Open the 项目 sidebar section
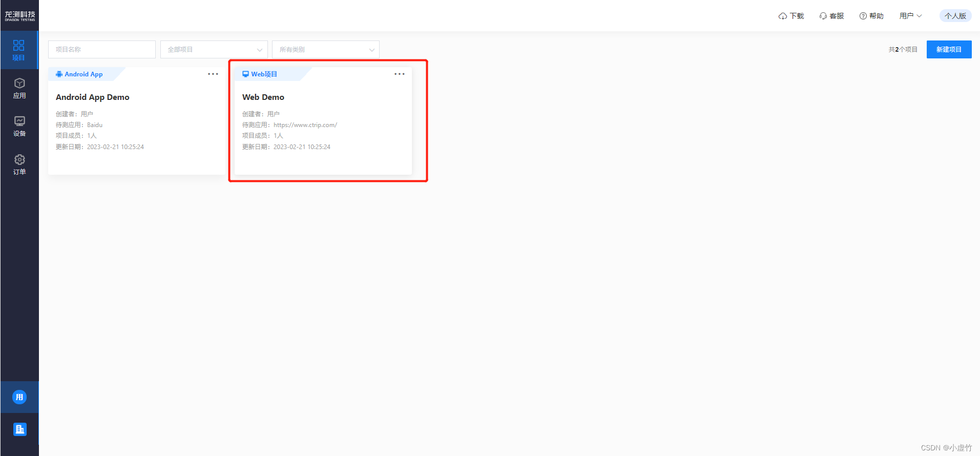 (x=19, y=50)
